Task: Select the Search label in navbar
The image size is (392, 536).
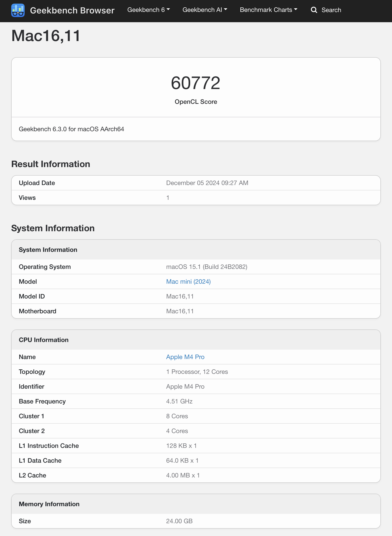Action: pyautogui.click(x=331, y=10)
